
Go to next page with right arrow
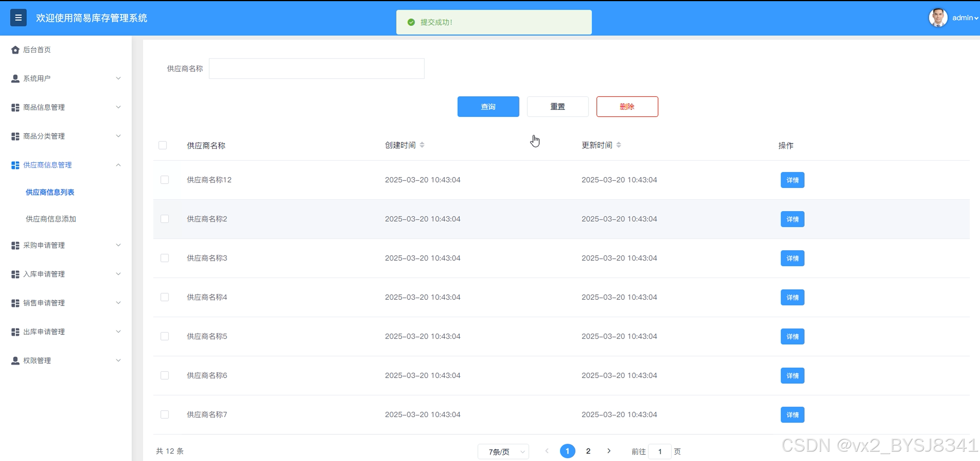(609, 451)
